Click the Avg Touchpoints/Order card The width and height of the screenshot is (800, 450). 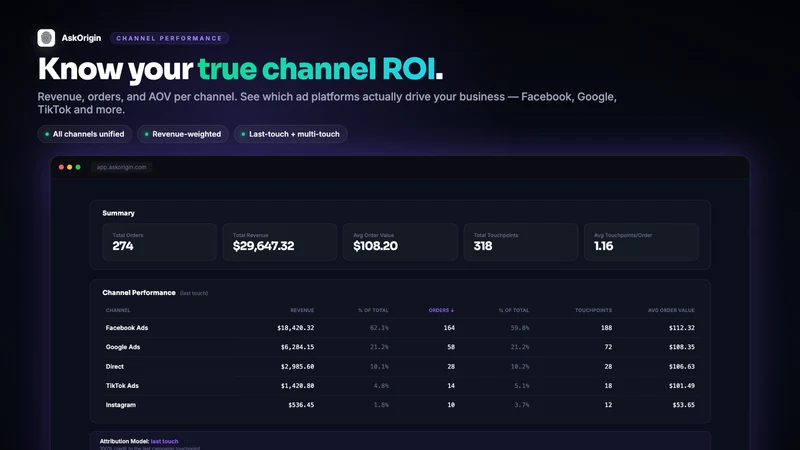point(641,242)
